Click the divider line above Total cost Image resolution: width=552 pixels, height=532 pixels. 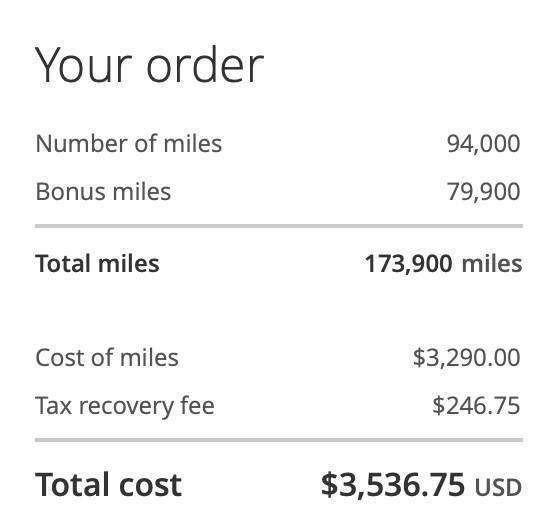point(279,440)
